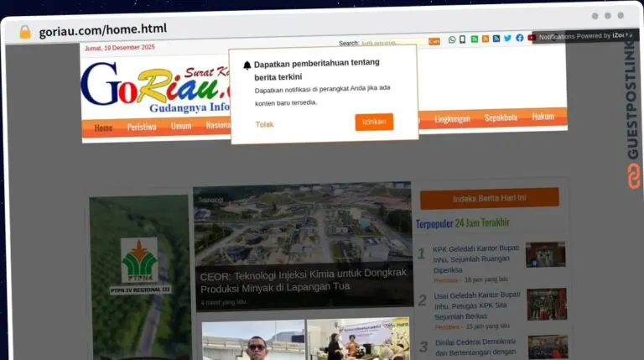Screen dimensions: 644x360
Task: Click the Teknologi category tag on photo
Action: 210,200
